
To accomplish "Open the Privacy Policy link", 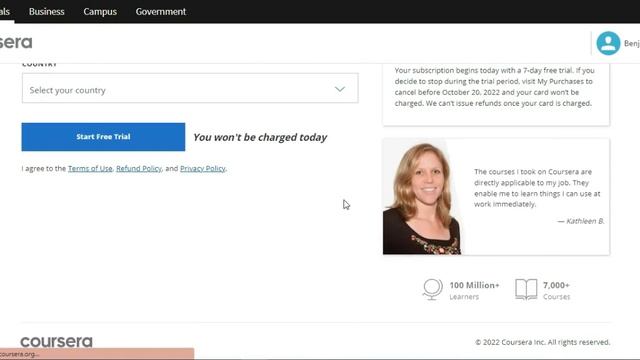I will [202, 168].
